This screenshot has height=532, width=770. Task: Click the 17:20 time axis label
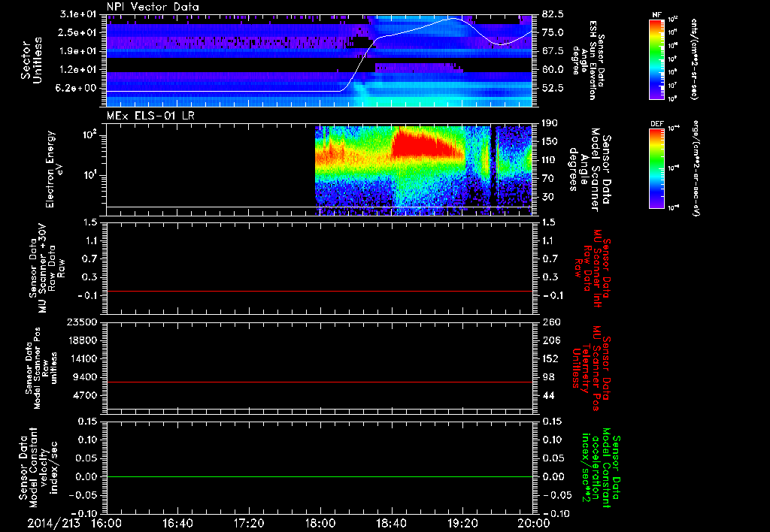click(x=249, y=523)
